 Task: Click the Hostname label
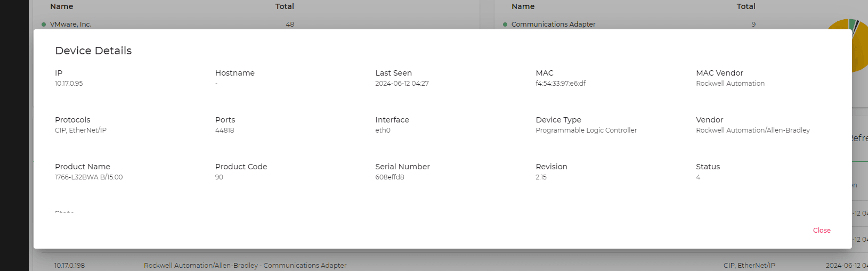[235, 73]
